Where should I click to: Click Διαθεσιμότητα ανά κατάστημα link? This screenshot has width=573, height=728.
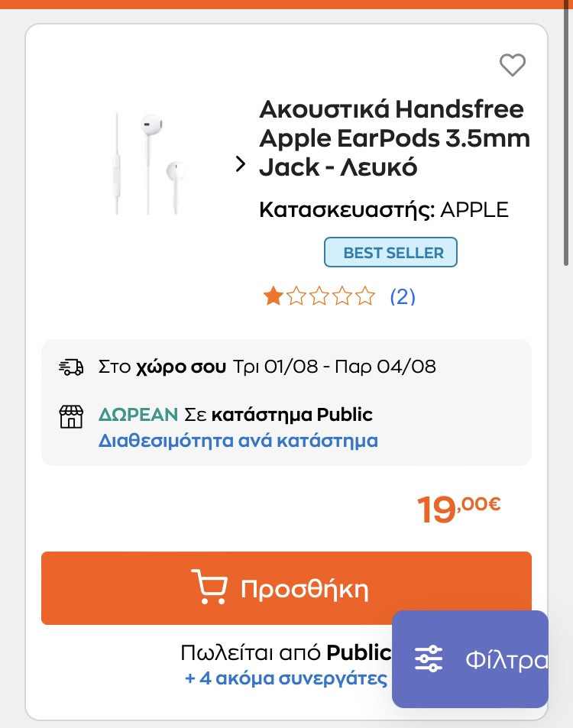238,441
